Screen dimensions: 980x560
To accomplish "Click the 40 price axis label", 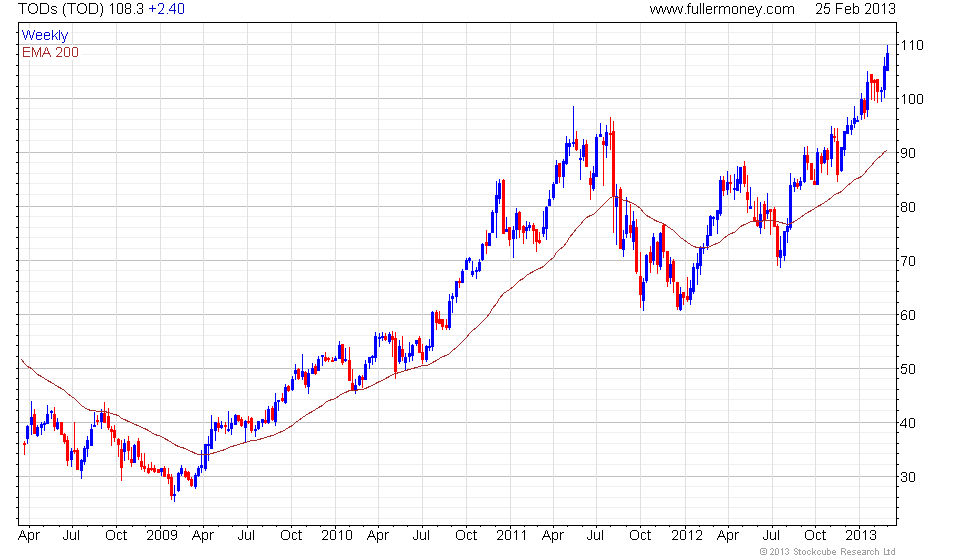I will pyautogui.click(x=908, y=423).
